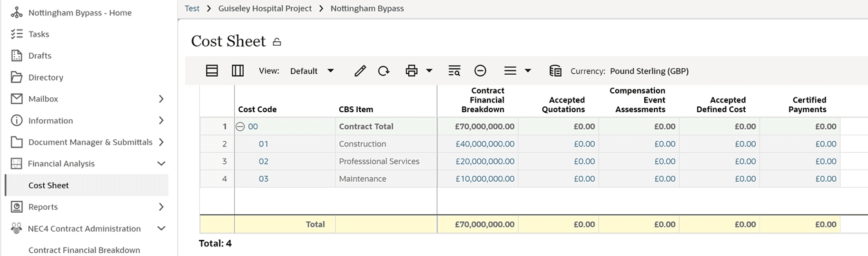Open the Directory menu item
The height and width of the screenshot is (256, 868).
tap(46, 77)
